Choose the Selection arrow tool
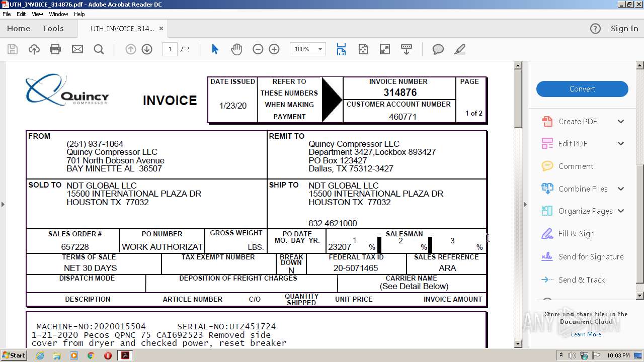The width and height of the screenshot is (644, 362). coord(215,49)
